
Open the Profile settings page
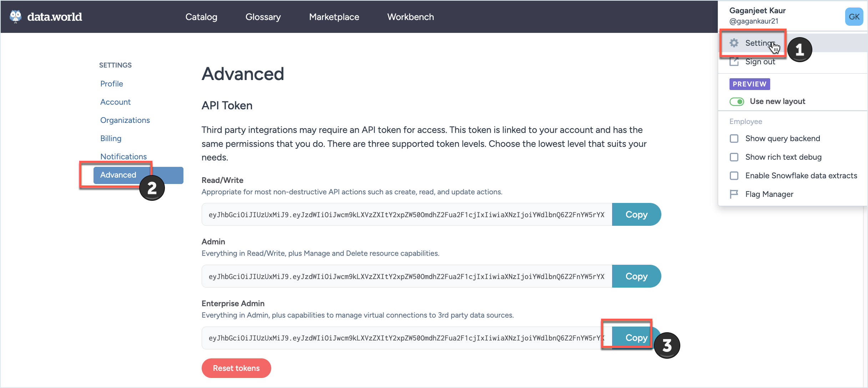111,84
